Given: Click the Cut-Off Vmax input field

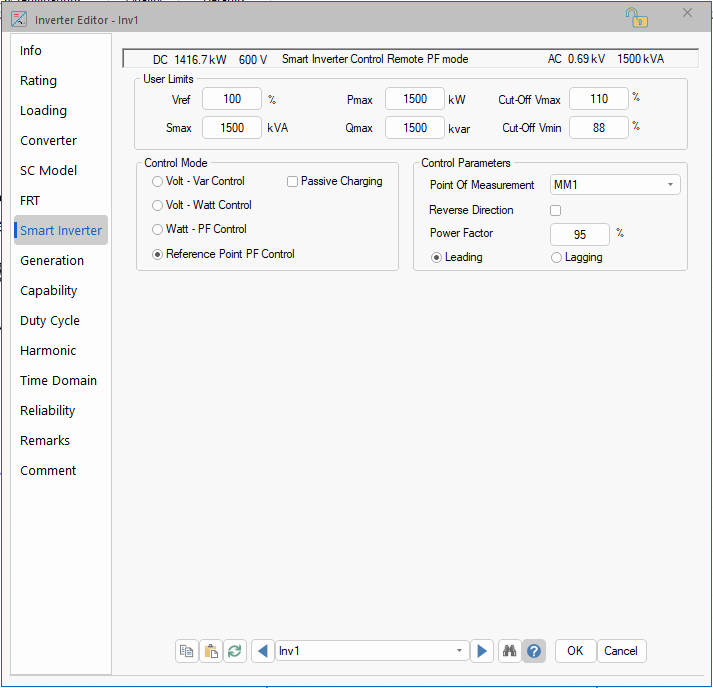Looking at the screenshot, I should pos(598,99).
